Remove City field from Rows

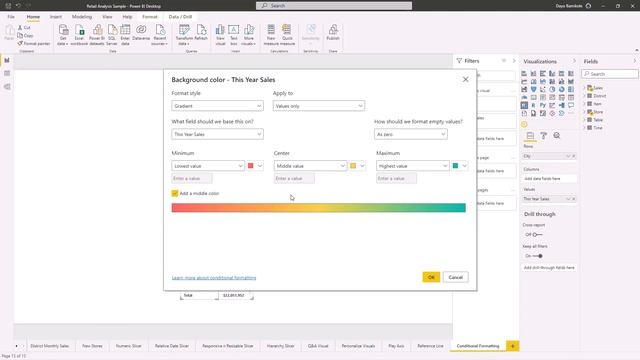click(x=573, y=156)
